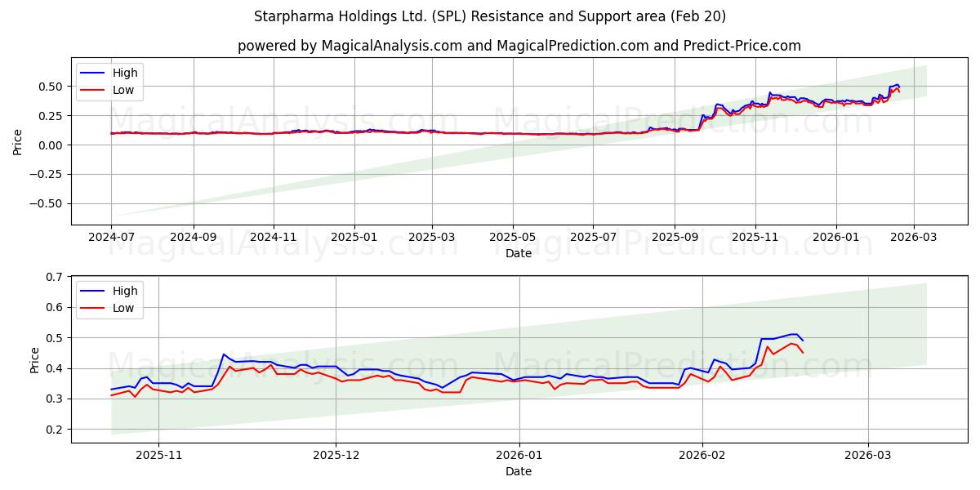Click the '2025-12' date tick label
Screen dimensions: 980x490
336,455
